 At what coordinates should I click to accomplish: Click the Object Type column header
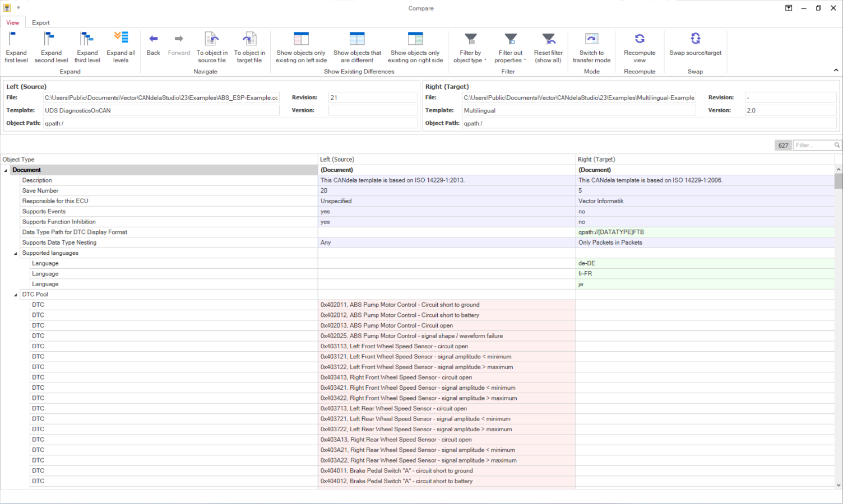pyautogui.click(x=159, y=160)
